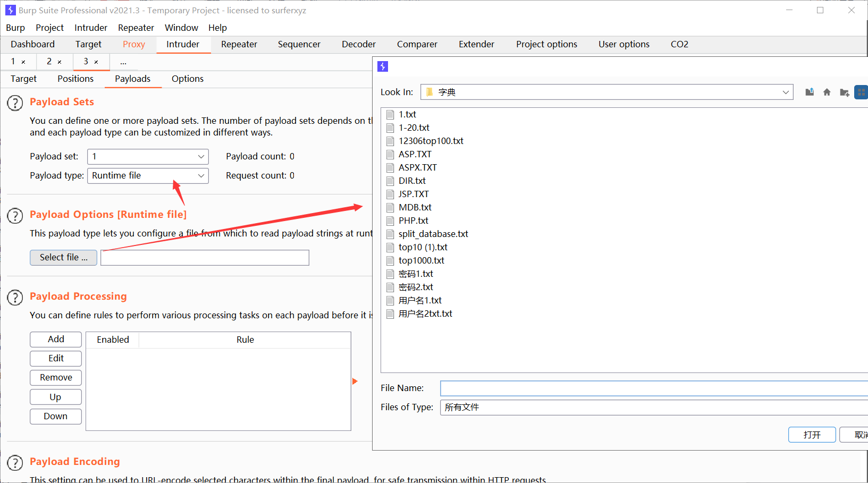Select file ASPX.TXT
Viewport: 868px width, 483px height.
click(x=418, y=167)
